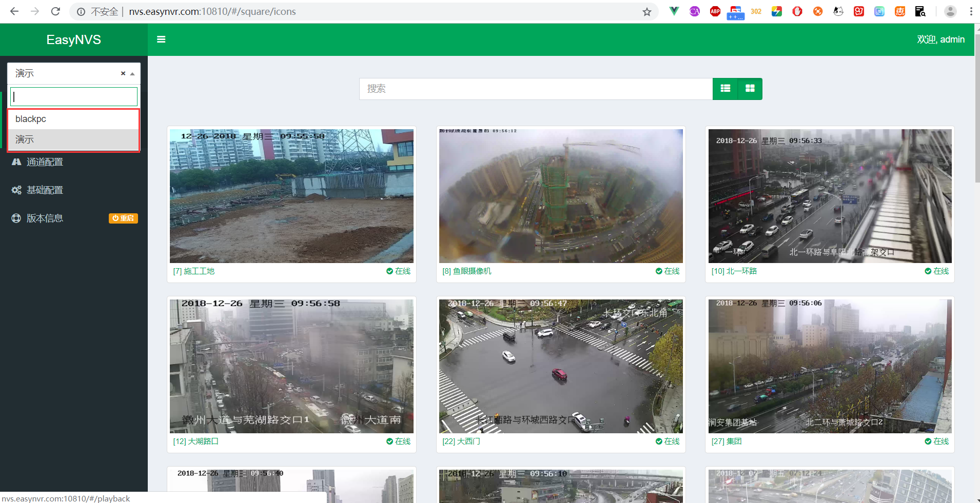Select blackpc from dropdown list
980x503 pixels.
(x=73, y=119)
